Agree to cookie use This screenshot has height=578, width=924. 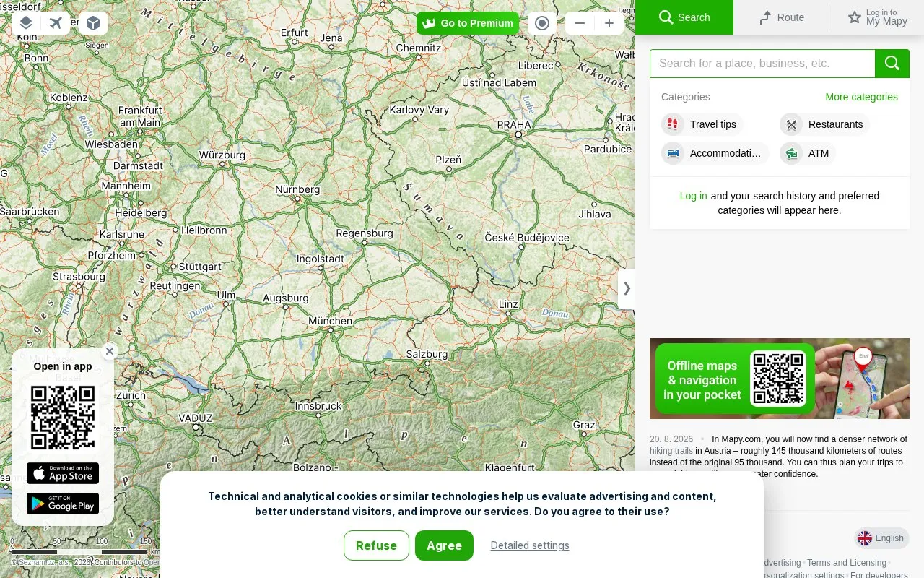(444, 545)
